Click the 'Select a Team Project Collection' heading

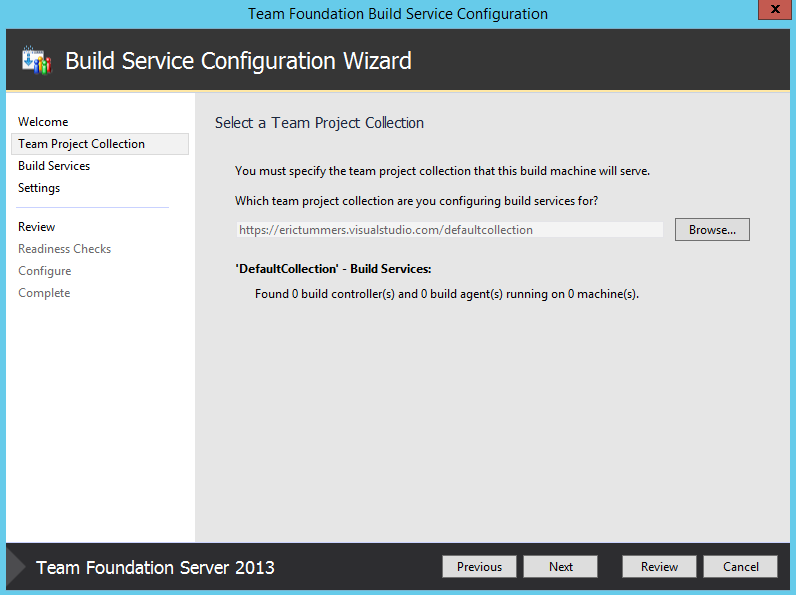coord(319,123)
